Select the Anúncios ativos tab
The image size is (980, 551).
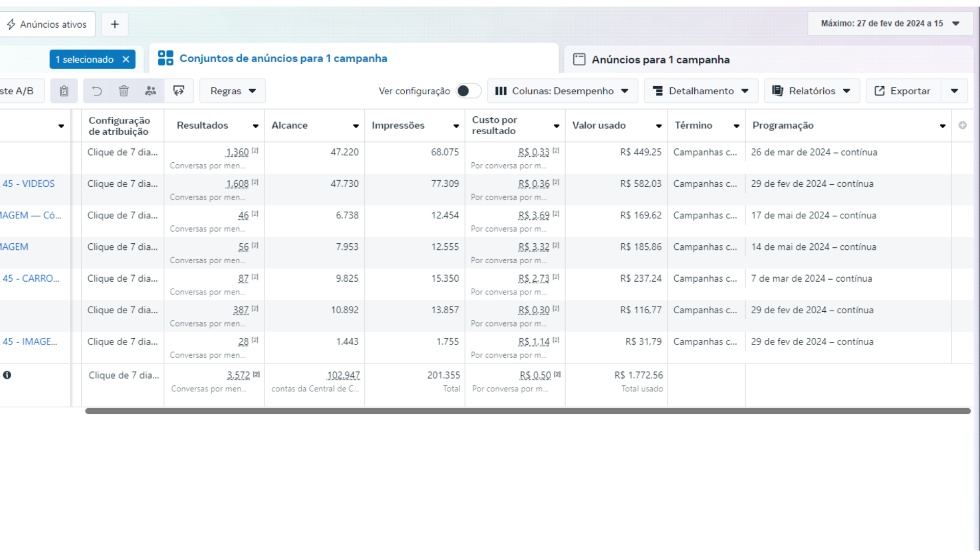point(47,24)
